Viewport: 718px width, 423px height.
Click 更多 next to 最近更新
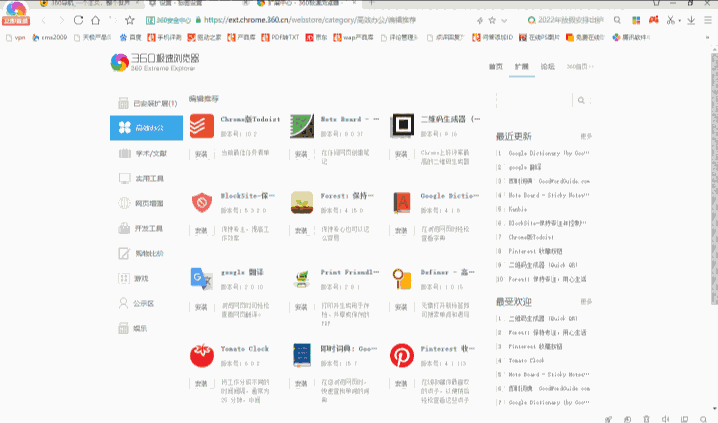coord(586,136)
